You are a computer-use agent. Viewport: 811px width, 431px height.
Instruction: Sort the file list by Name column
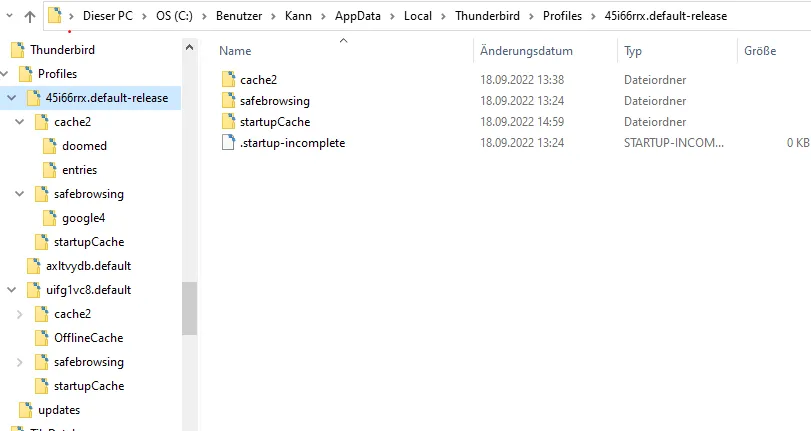[235, 51]
